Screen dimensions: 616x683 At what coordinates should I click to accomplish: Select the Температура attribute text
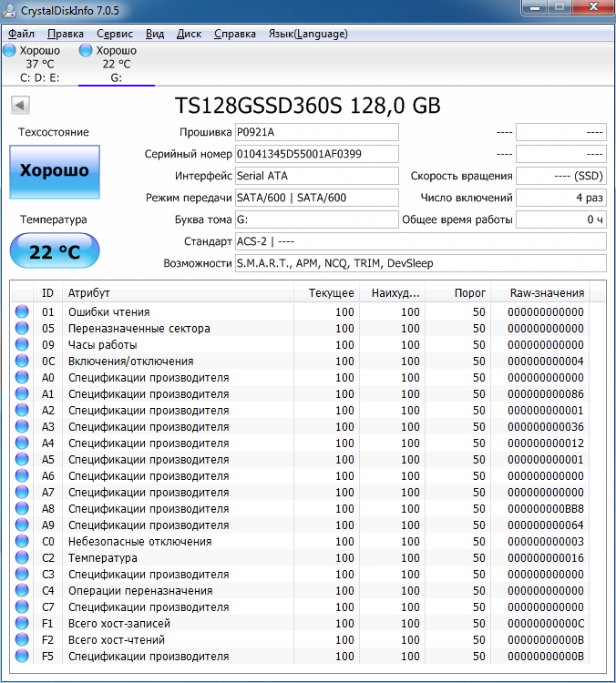(x=102, y=558)
